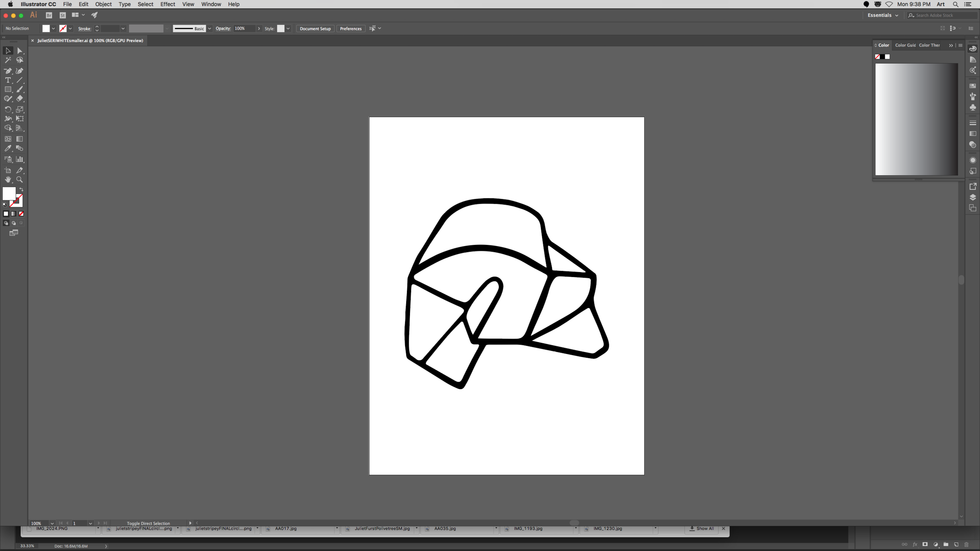Select the Direct Selection tool

tap(20, 51)
